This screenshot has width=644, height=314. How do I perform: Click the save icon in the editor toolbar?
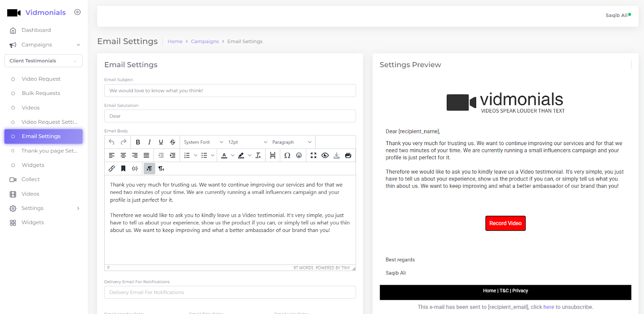336,156
